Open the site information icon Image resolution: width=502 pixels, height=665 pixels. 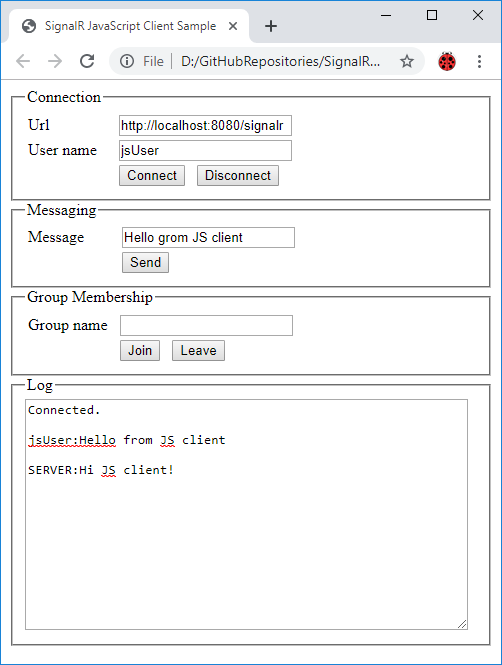(x=126, y=61)
